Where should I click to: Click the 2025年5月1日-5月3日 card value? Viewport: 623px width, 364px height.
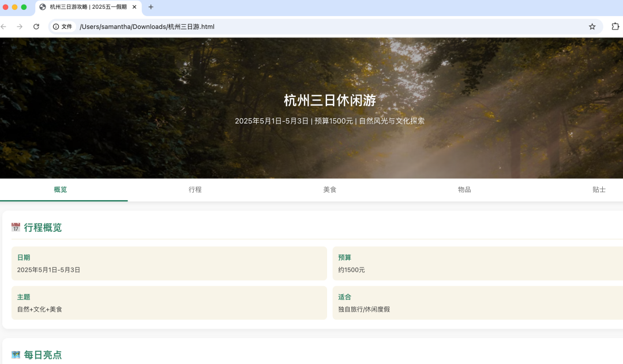tap(48, 270)
